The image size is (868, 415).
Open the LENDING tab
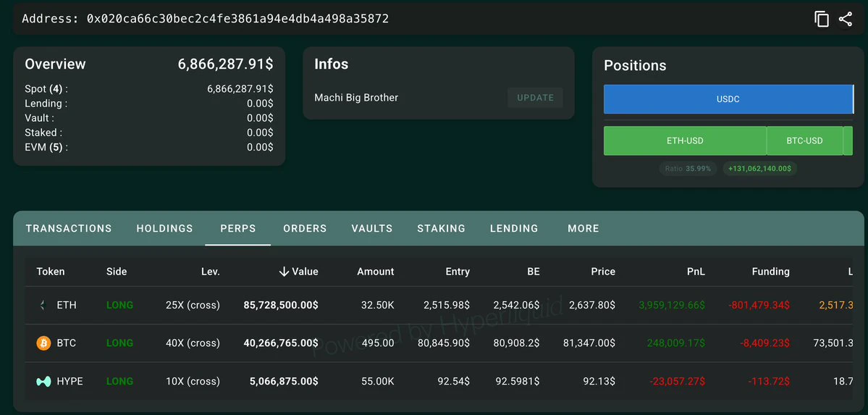[x=514, y=228]
